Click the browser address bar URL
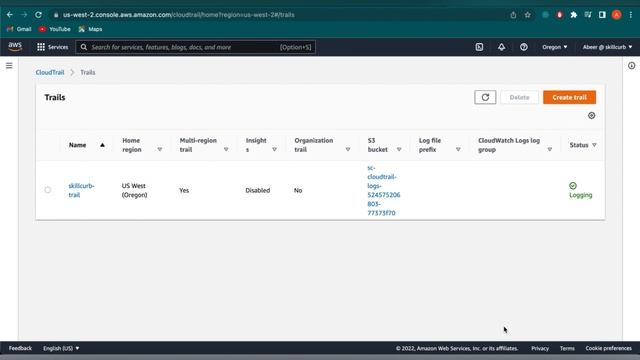640x360 pixels. (179, 15)
